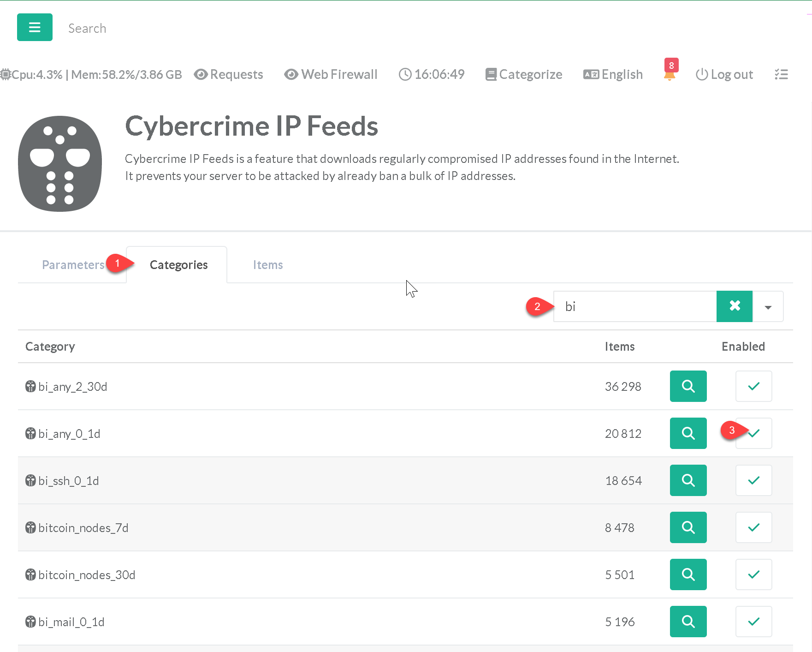
Task: Inspect bi_mail_0_1d items with search icon
Action: 688,622
